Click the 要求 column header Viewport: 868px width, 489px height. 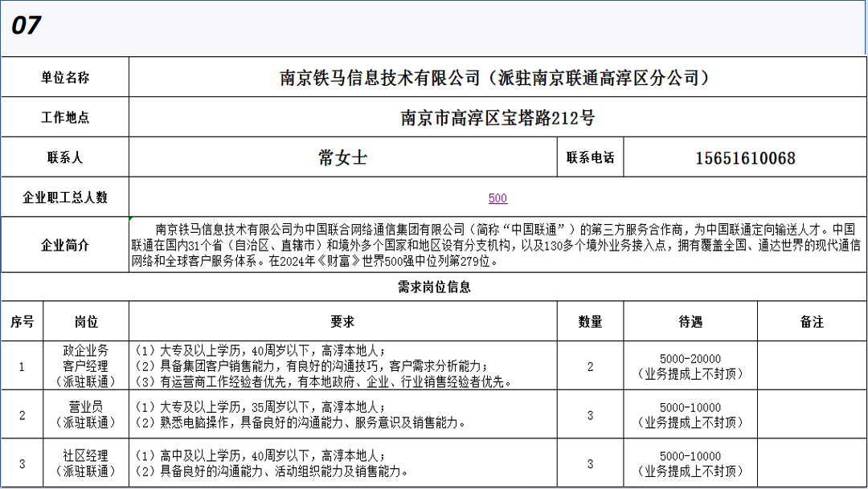tap(342, 322)
